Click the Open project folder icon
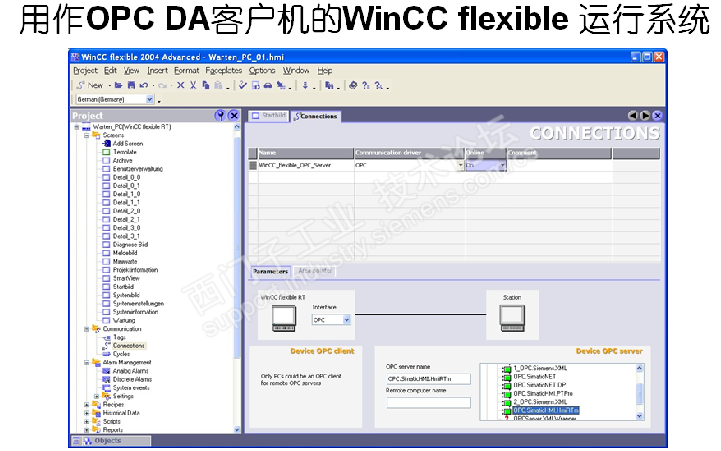Screen dimensions: 721x451 click(118, 86)
